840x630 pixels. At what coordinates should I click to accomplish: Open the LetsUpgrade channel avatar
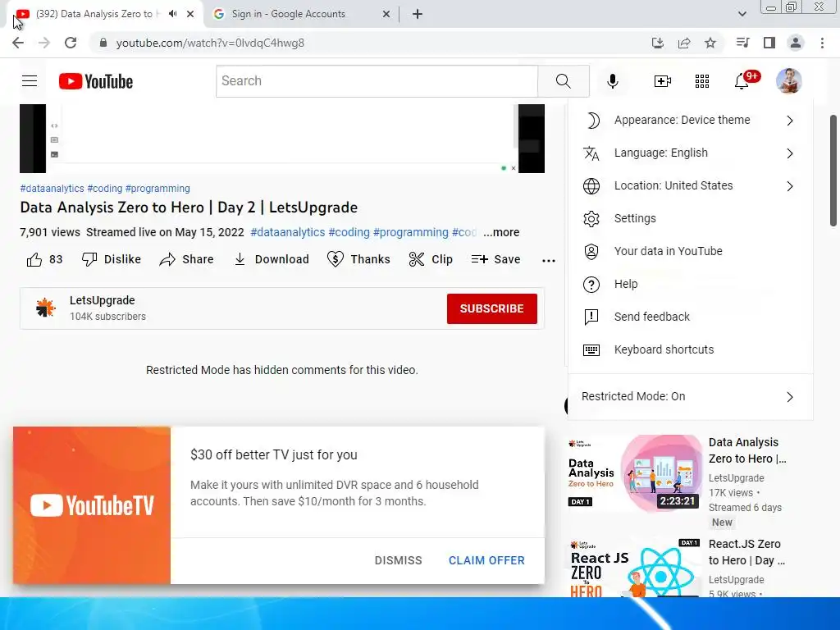tap(46, 308)
